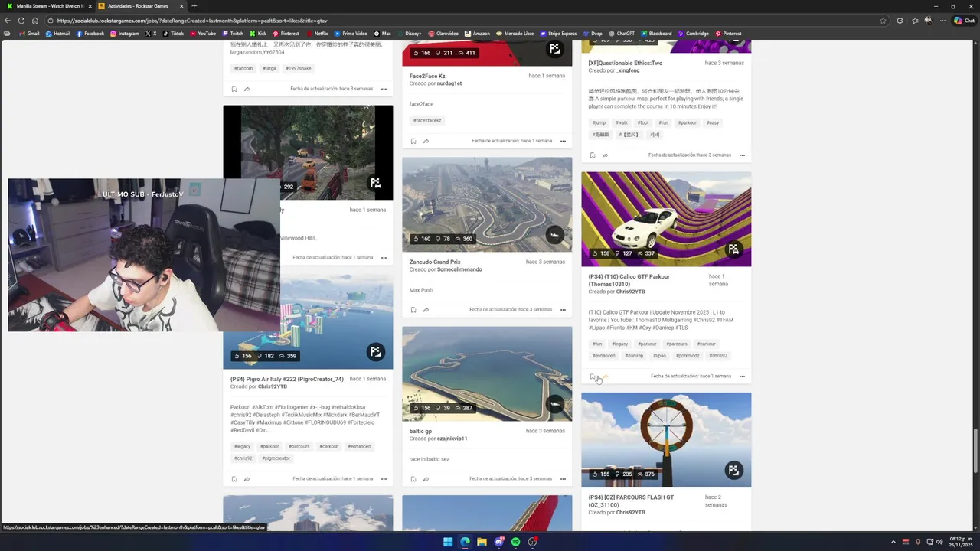The width and height of the screenshot is (980, 551).
Task: Bookmark the Pigro Air Italy #222 job
Action: point(234,479)
